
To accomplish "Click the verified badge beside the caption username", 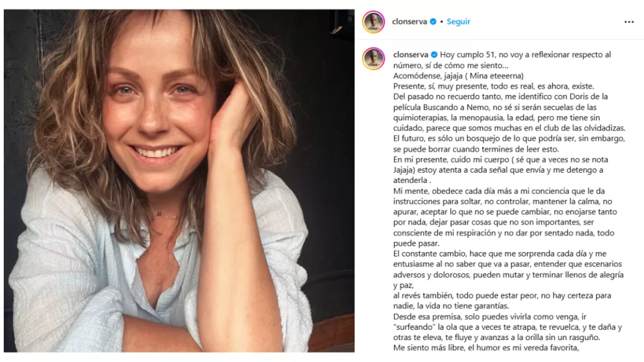I will pos(433,55).
